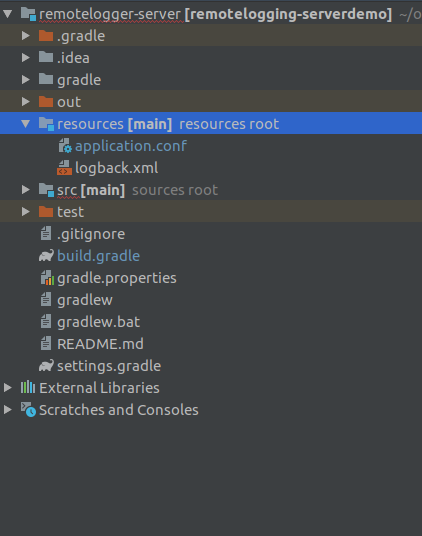Screen dimensions: 422x536
Task: Select the test folder label
Action: point(70,212)
